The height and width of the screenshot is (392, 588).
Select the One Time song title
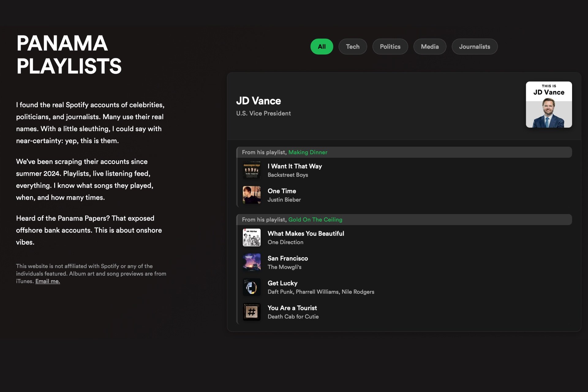(282, 191)
